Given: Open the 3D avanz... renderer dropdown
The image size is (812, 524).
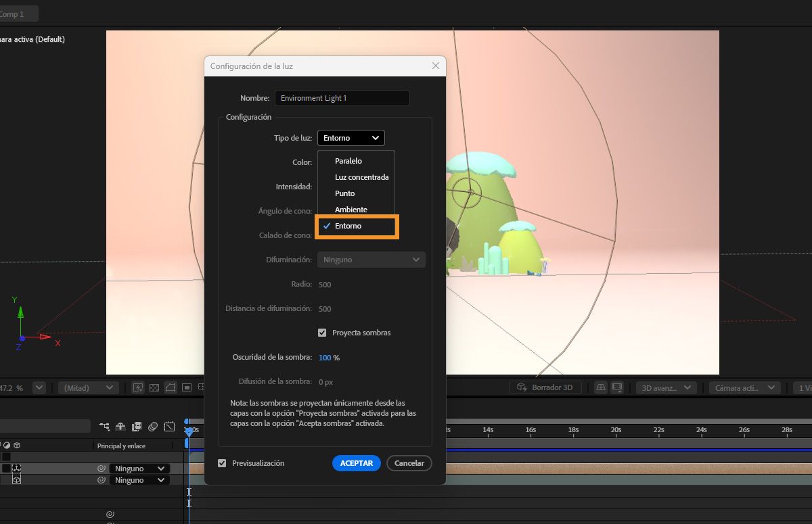Looking at the screenshot, I should (x=666, y=387).
